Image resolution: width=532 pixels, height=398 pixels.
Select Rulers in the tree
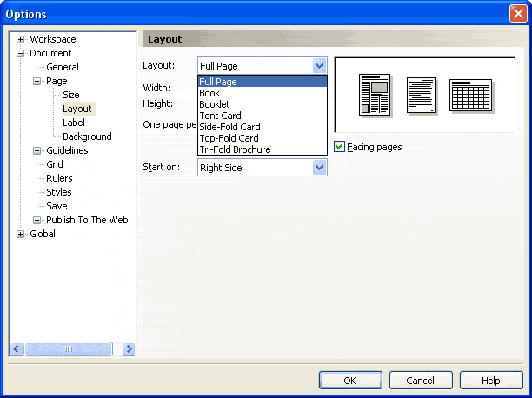point(59,178)
